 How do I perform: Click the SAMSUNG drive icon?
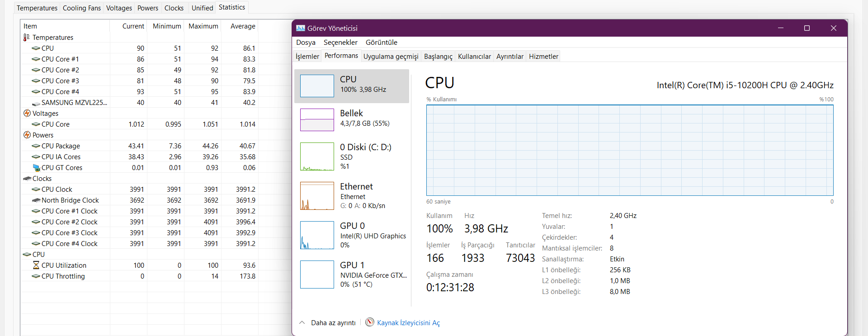(x=36, y=103)
